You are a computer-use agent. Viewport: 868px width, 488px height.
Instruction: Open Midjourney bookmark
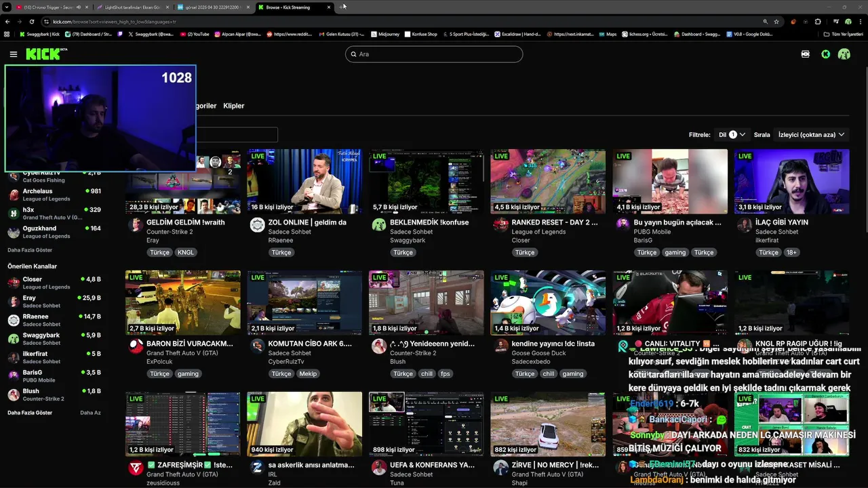385,34
